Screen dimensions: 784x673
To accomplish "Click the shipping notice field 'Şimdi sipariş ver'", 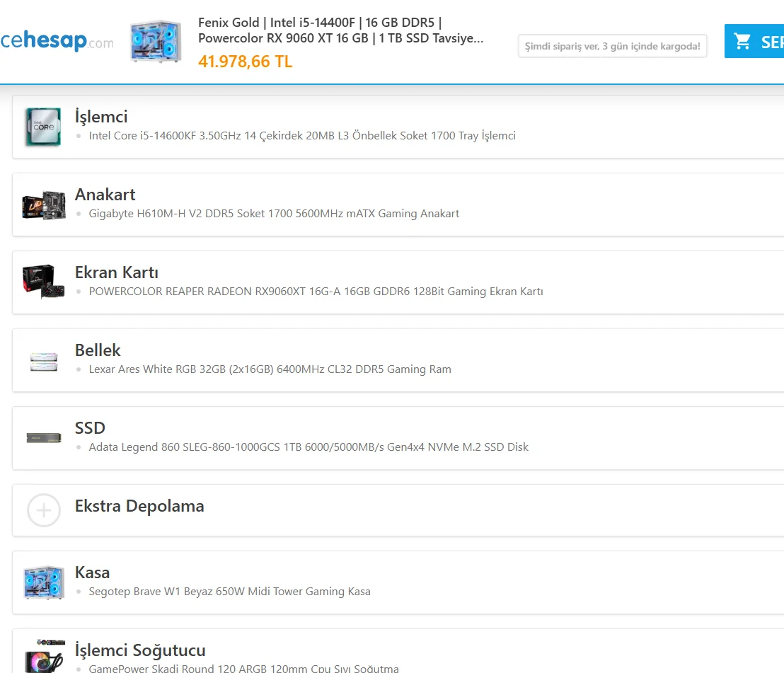I will (613, 46).
